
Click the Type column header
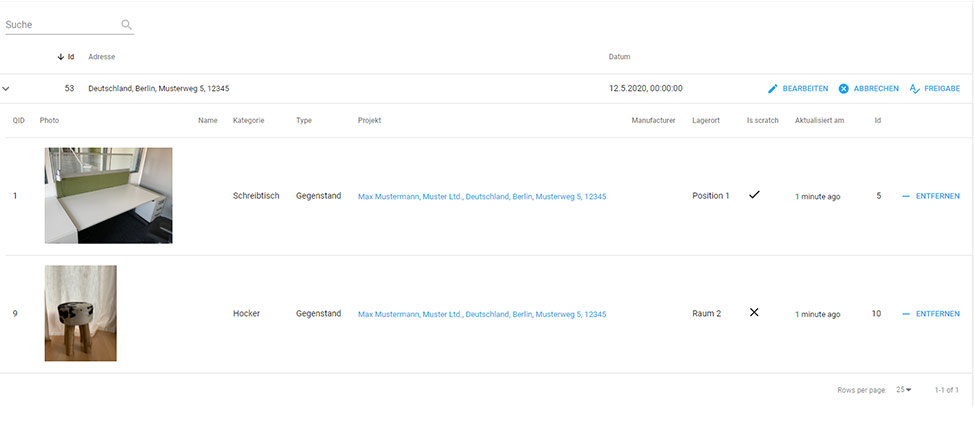[x=304, y=121]
